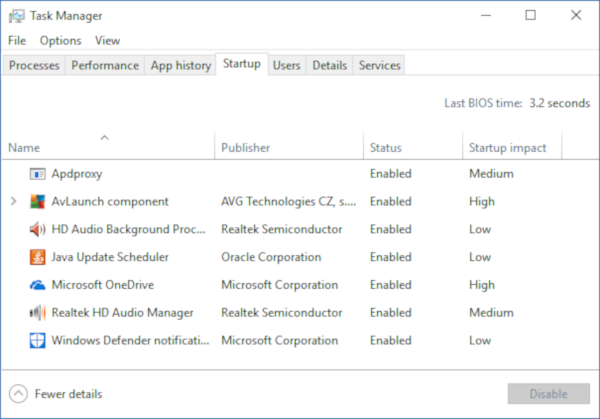Switch to the Performance tab
The width and height of the screenshot is (600, 419).
click(105, 65)
